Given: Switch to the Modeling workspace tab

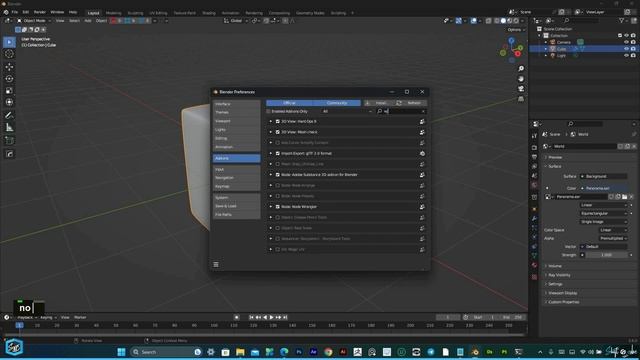Looking at the screenshot, I should point(113,13).
